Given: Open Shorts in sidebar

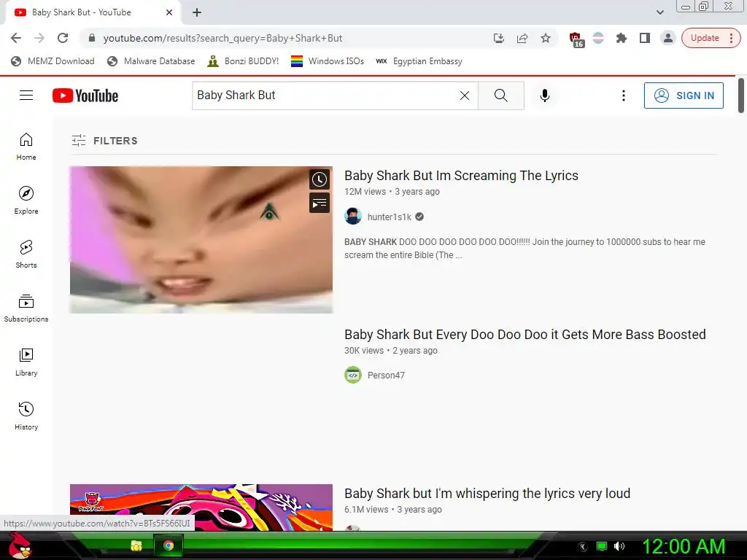Looking at the screenshot, I should click(x=26, y=254).
